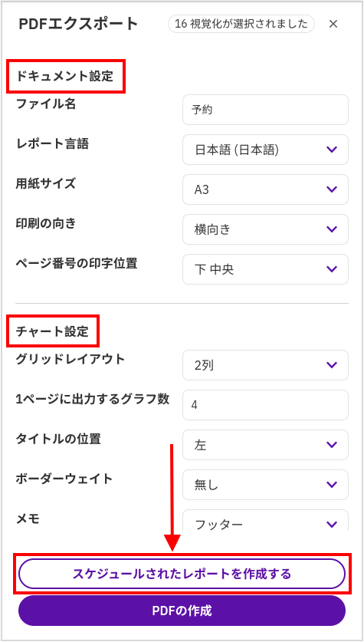Screen dimensions: 364x642
Task: Click the chevron arrow beside 横向き
Action: [x=332, y=229]
